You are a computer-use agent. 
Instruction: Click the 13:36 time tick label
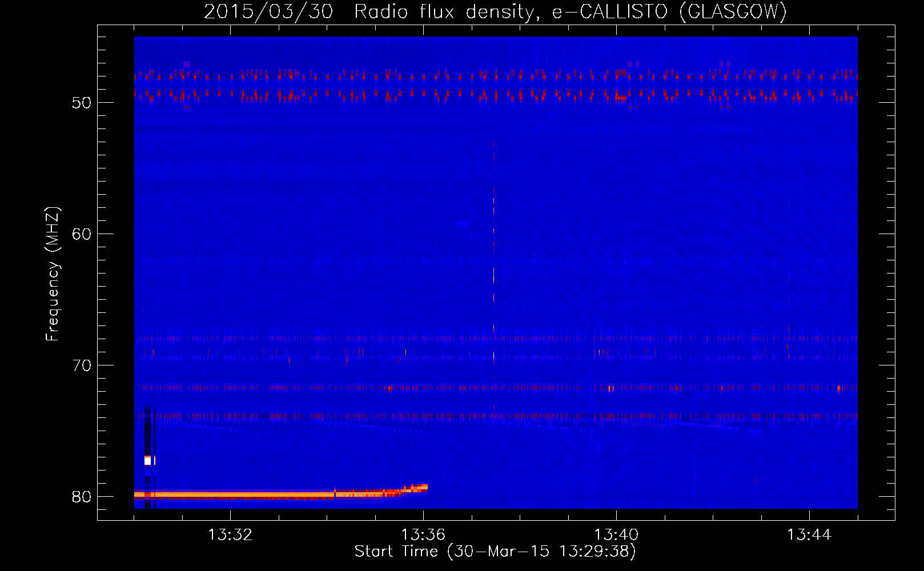pyautogui.click(x=423, y=535)
